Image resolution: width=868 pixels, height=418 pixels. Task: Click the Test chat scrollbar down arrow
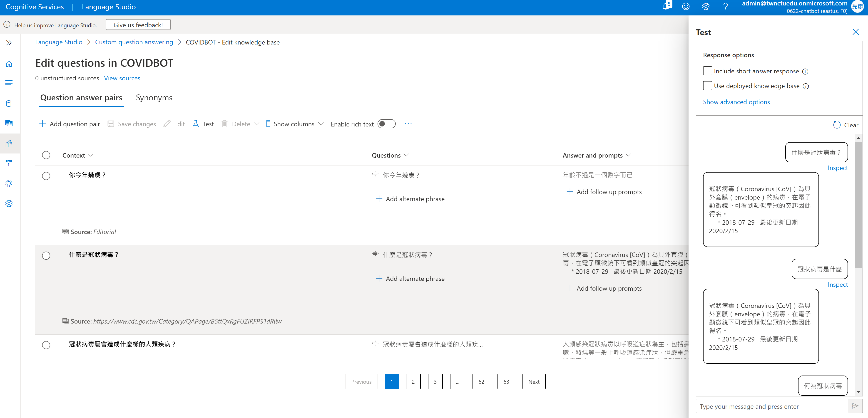(x=858, y=392)
